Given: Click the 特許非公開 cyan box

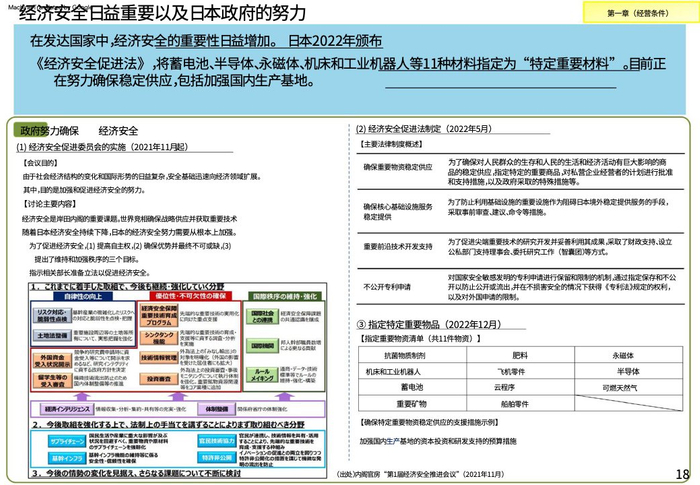Looking at the screenshot, I should [x=217, y=458].
